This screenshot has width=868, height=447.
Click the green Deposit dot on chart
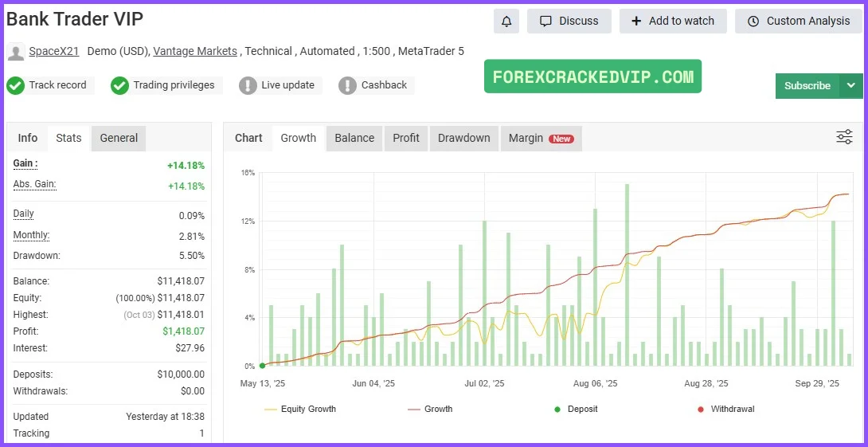pos(262,366)
